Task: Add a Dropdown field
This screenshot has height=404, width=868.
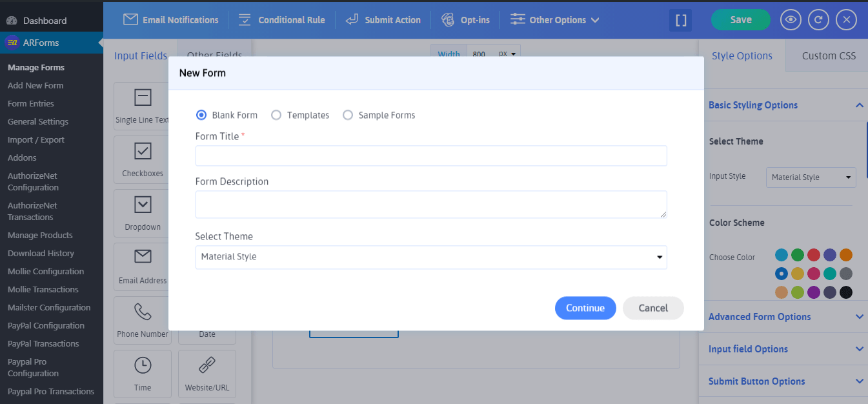Action: 143,212
